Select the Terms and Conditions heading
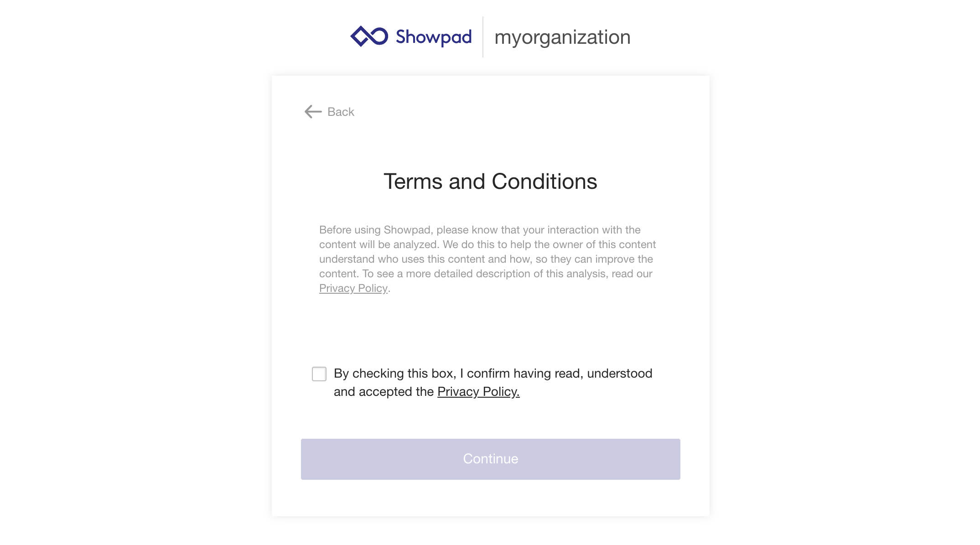 [490, 181]
